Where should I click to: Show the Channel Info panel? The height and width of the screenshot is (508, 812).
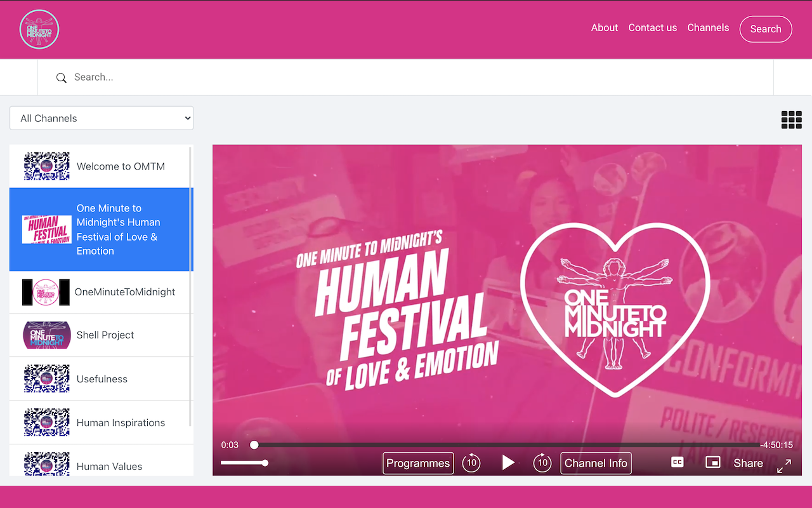point(596,463)
